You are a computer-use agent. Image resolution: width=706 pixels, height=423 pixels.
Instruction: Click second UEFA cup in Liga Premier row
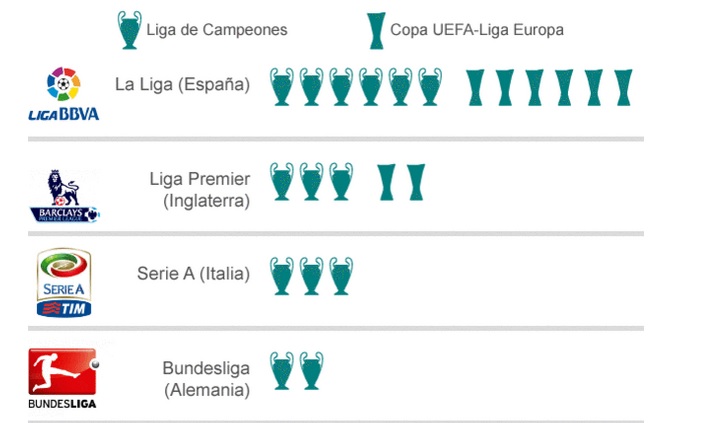click(x=416, y=182)
